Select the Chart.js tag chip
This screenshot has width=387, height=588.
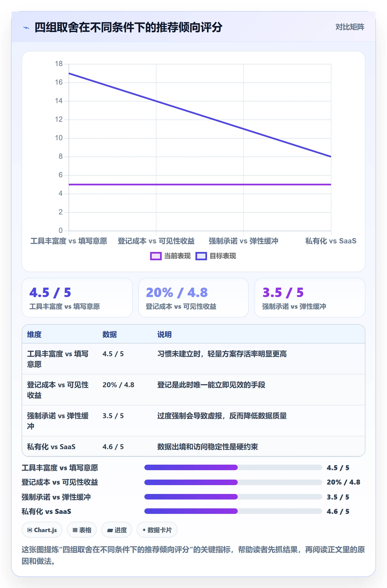42,530
